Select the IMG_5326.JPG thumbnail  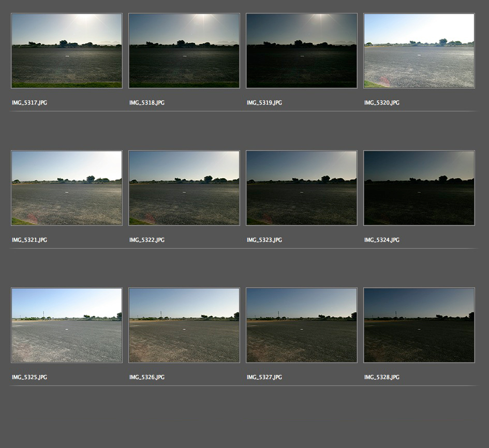(184, 325)
